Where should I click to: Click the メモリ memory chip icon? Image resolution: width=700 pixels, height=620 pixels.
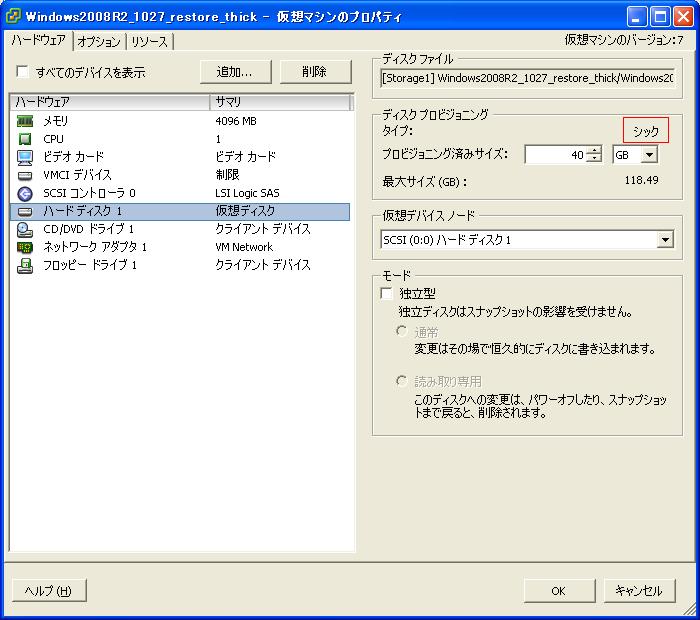pyautogui.click(x=25, y=121)
